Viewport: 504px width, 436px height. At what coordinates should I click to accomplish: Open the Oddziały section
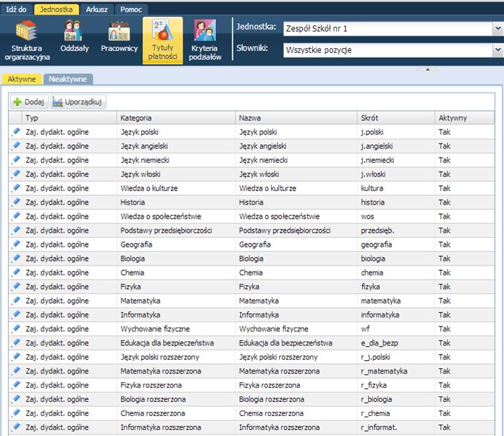(x=74, y=36)
